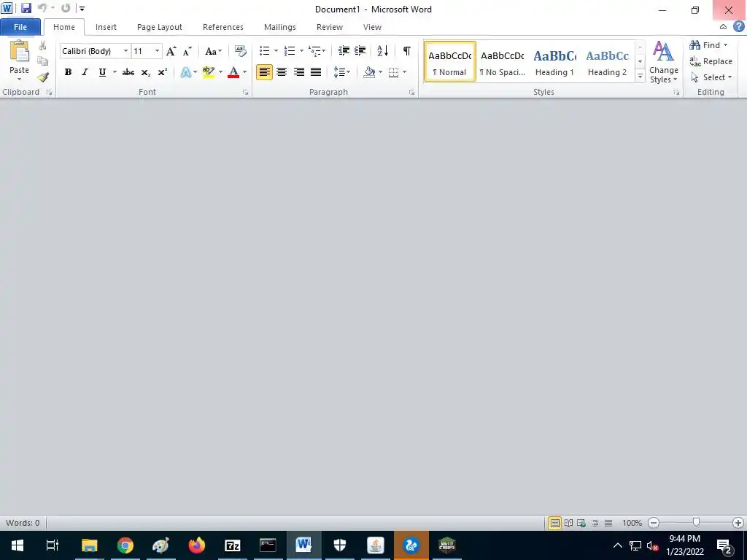The width and height of the screenshot is (747, 560).
Task: Click the Paste clipboard icon
Action: point(19,52)
